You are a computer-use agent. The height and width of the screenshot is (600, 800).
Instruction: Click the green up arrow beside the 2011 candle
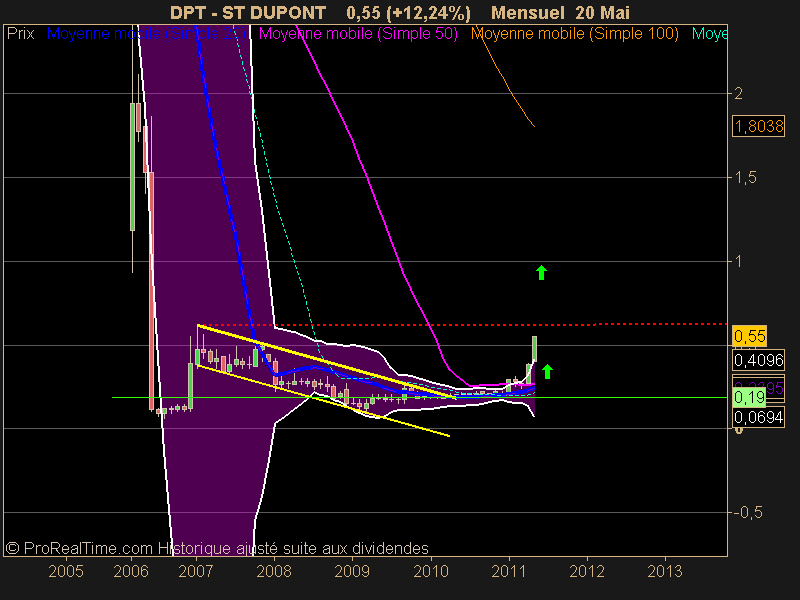547,371
